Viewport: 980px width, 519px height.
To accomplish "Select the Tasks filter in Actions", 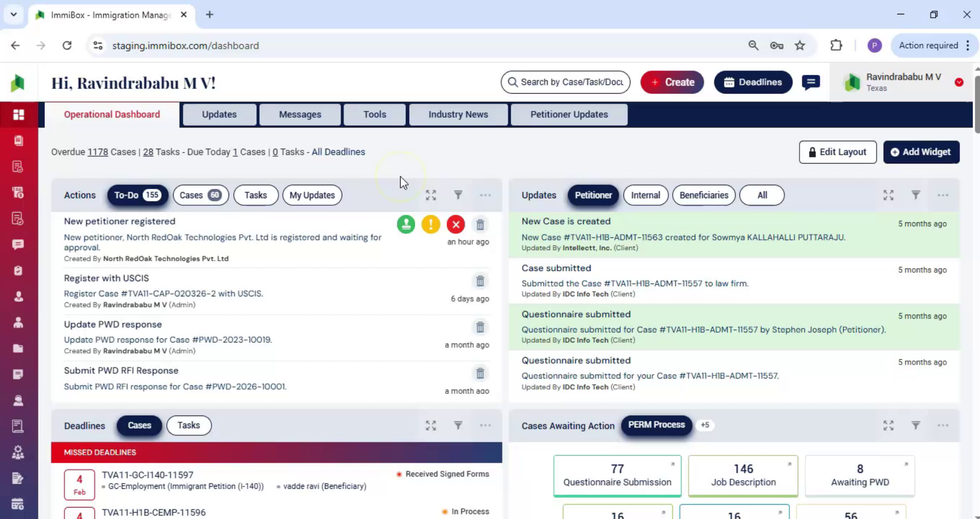I will tap(256, 195).
